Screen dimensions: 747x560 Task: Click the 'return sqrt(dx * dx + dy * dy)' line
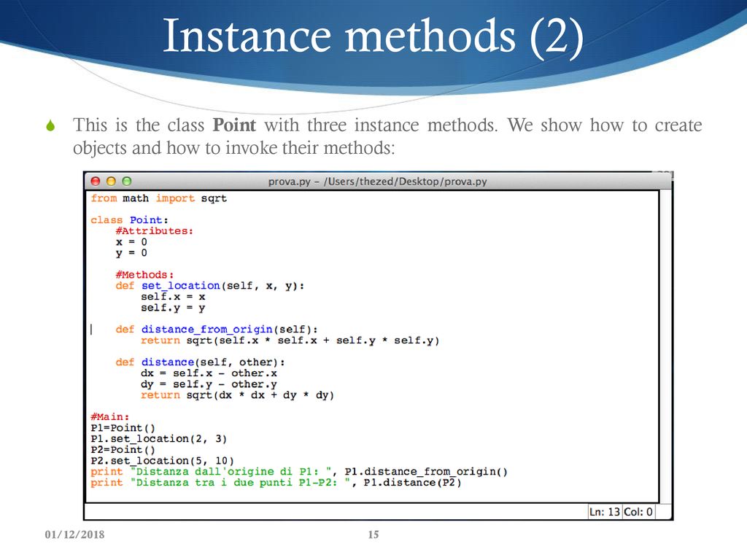[237, 395]
